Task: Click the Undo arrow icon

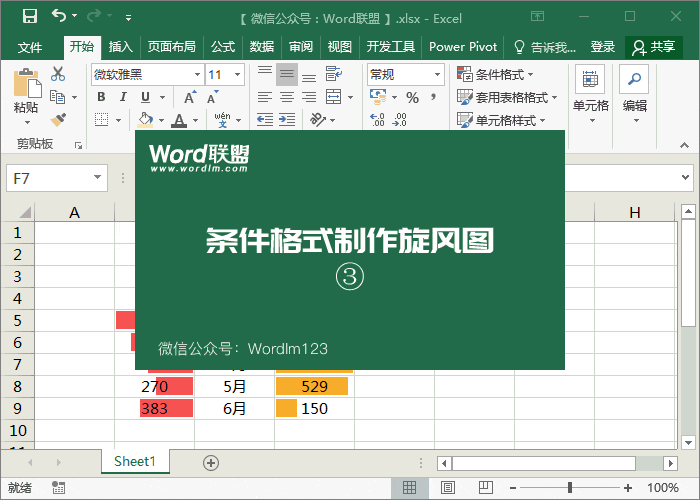Action: 58,16
